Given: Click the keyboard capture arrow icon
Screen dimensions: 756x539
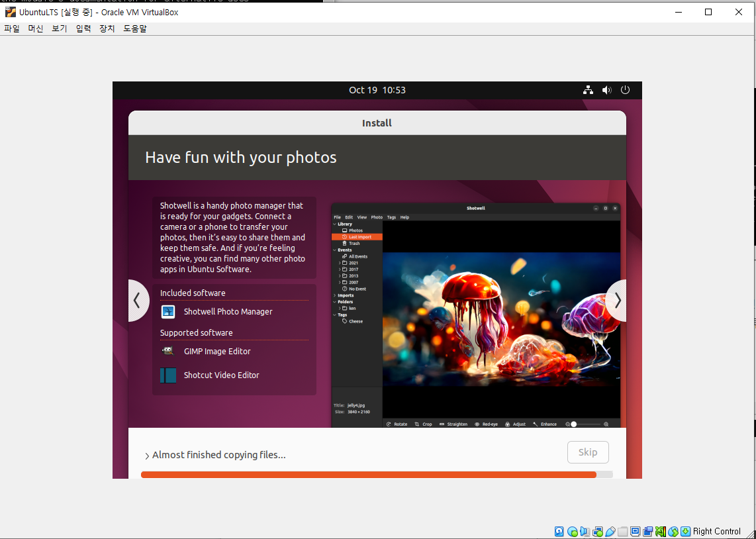Looking at the screenshot, I should point(685,531).
